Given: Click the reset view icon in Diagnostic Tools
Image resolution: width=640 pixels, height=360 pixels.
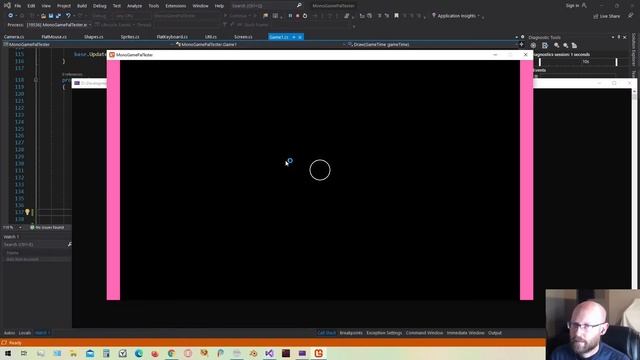Looking at the screenshot, I should pos(574,45).
